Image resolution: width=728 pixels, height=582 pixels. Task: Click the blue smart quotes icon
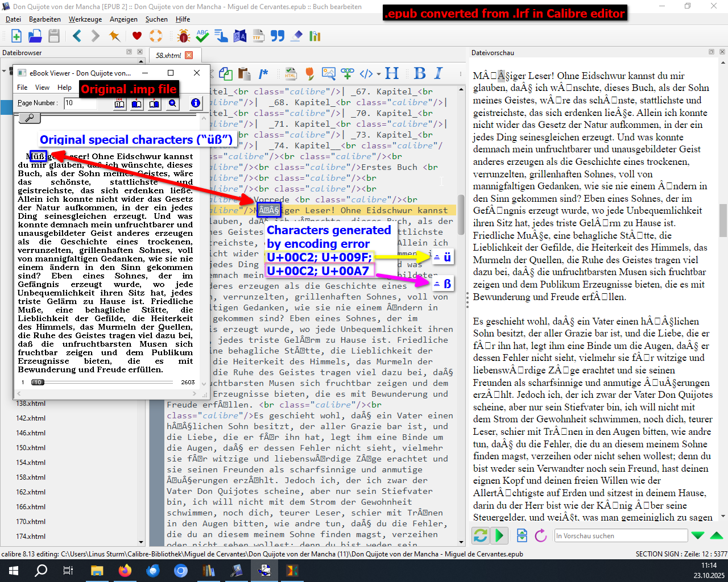click(x=278, y=36)
